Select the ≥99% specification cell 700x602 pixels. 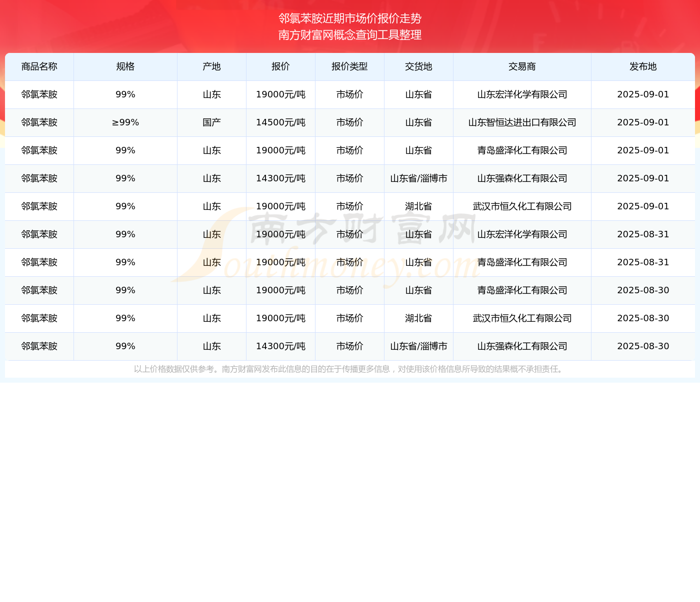click(x=125, y=122)
